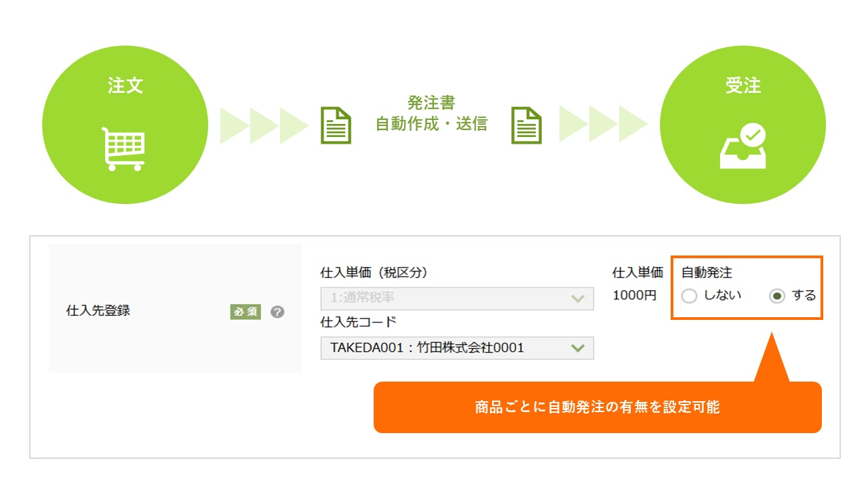
Task: Click the arrows pointing to 受注 circle
Action: click(x=603, y=125)
